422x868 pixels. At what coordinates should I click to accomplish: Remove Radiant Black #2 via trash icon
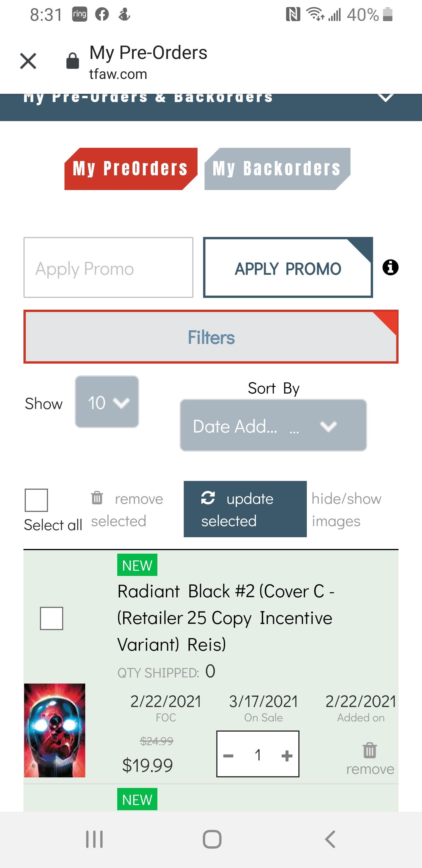370,751
